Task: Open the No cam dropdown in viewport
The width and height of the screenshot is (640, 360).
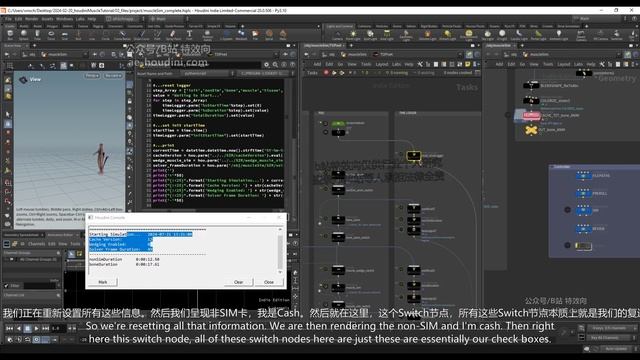Action: [x=113, y=76]
